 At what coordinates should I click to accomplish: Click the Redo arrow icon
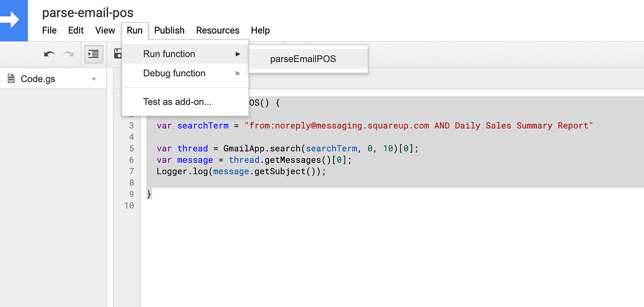[69, 54]
